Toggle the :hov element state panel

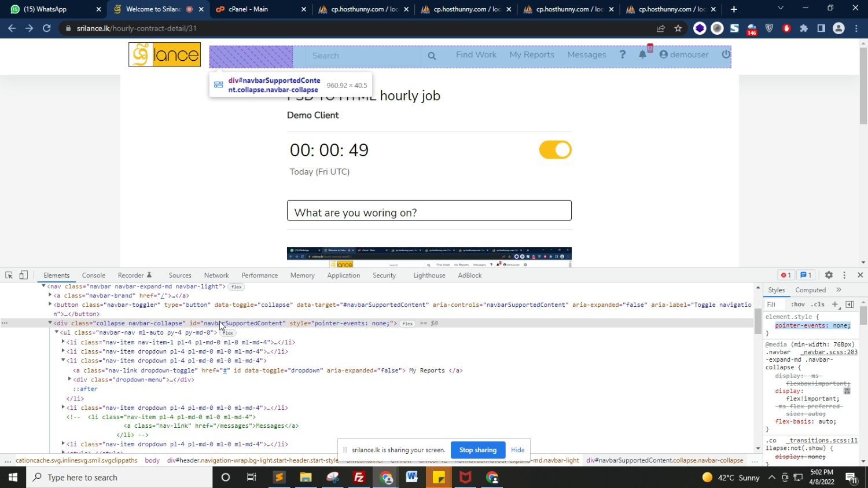pyautogui.click(x=798, y=304)
